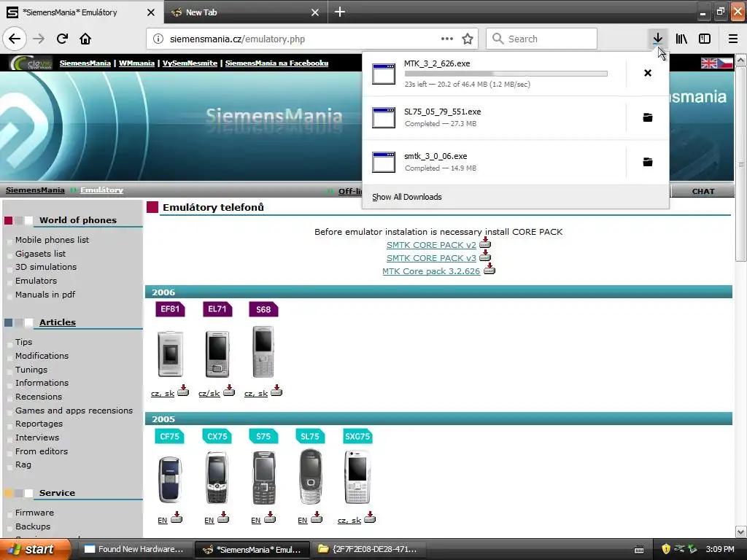Open SiemensMania na Facebooku link
The height and width of the screenshot is (560, 747).
pos(276,63)
